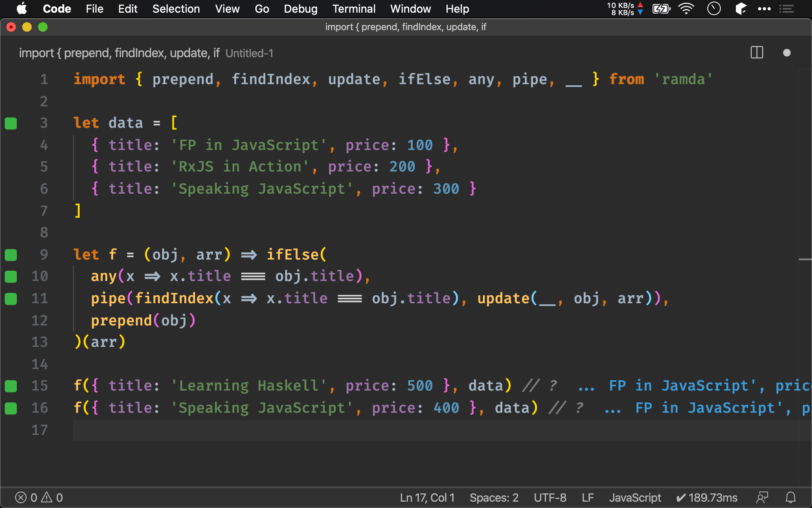
Task: Change file encoding UTF-8
Action: click(x=550, y=497)
